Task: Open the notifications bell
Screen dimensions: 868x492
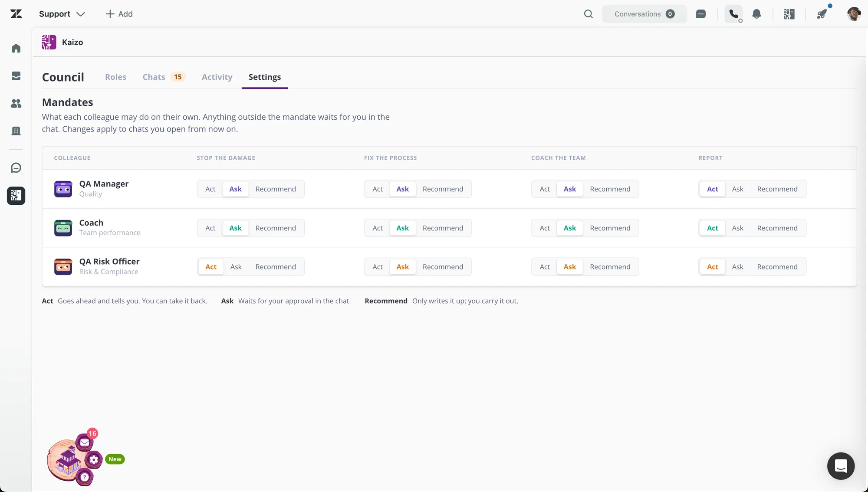Action: click(x=756, y=14)
